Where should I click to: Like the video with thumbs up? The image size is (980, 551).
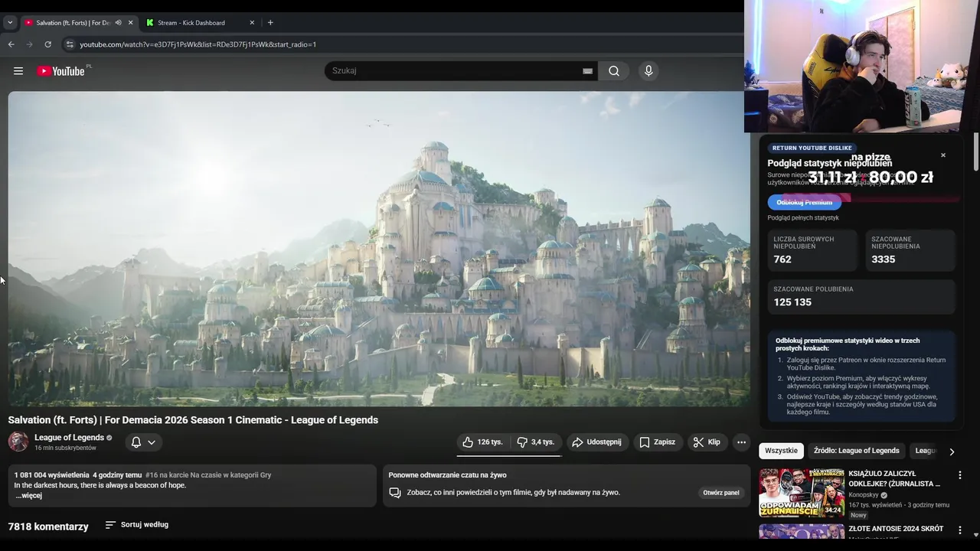click(x=483, y=442)
